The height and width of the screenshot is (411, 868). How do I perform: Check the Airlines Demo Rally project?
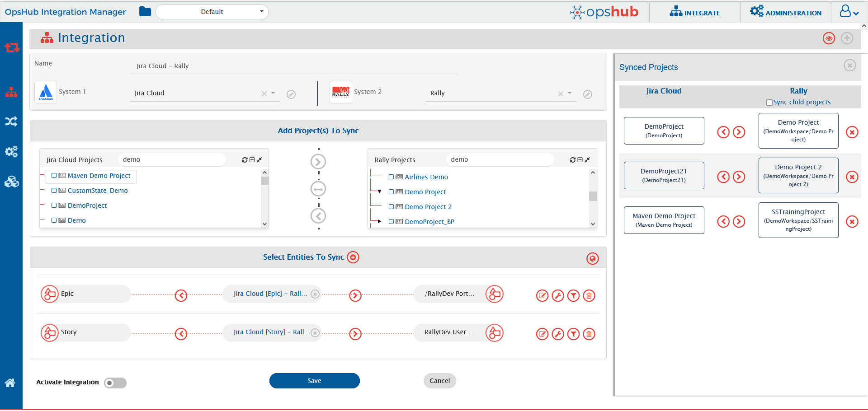tap(391, 177)
